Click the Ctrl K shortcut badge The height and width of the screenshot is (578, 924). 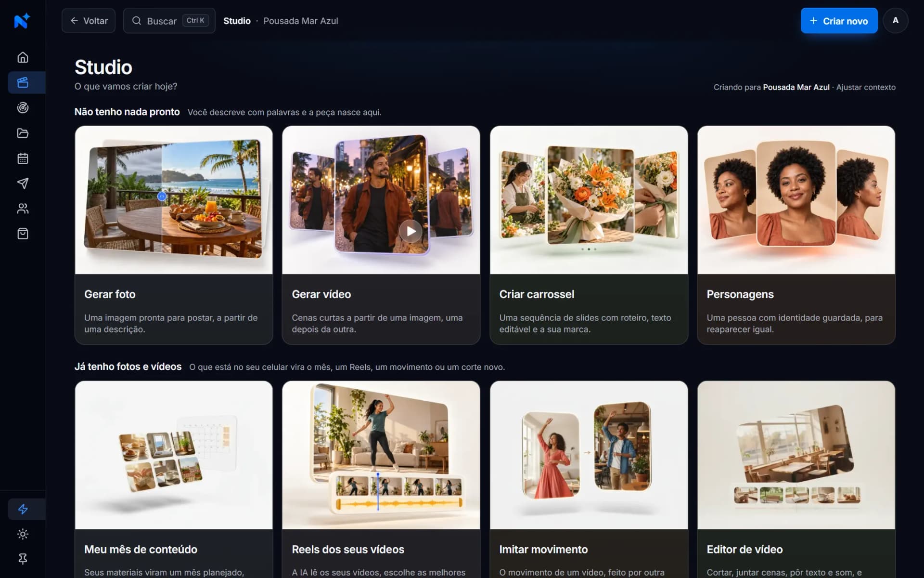pos(195,21)
